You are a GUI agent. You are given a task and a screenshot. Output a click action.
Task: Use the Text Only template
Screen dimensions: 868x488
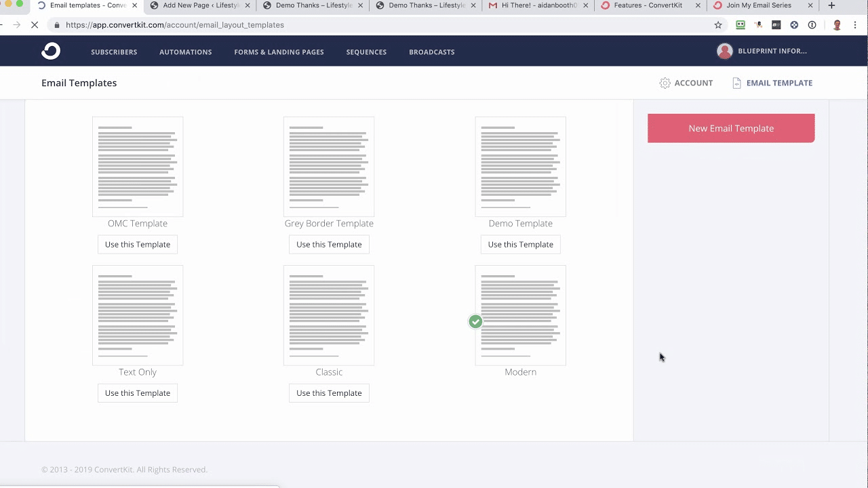click(x=138, y=393)
